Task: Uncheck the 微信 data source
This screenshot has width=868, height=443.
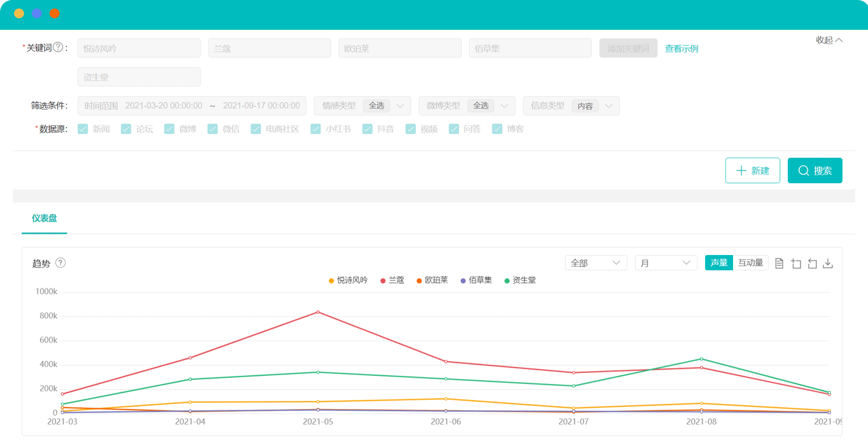Action: click(212, 129)
